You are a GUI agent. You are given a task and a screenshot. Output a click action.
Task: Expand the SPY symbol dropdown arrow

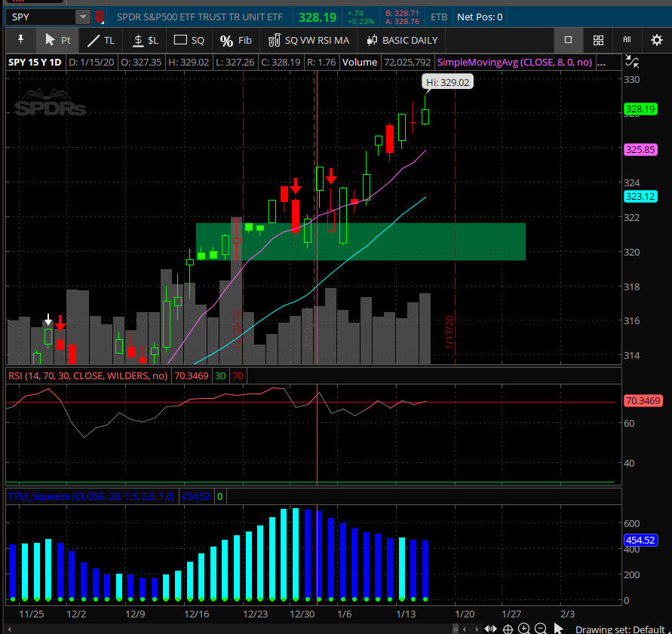(x=82, y=17)
